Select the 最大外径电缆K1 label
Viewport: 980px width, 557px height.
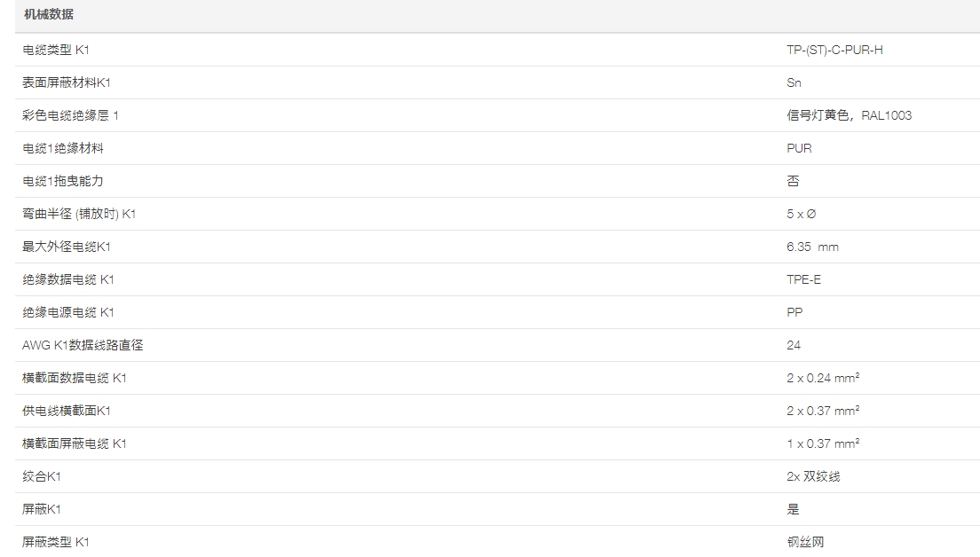click(67, 247)
